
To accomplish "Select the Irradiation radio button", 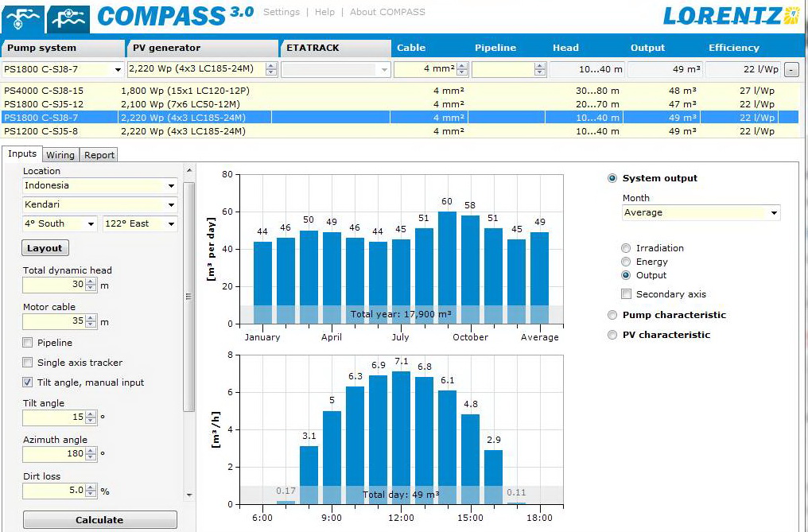I will (627, 248).
